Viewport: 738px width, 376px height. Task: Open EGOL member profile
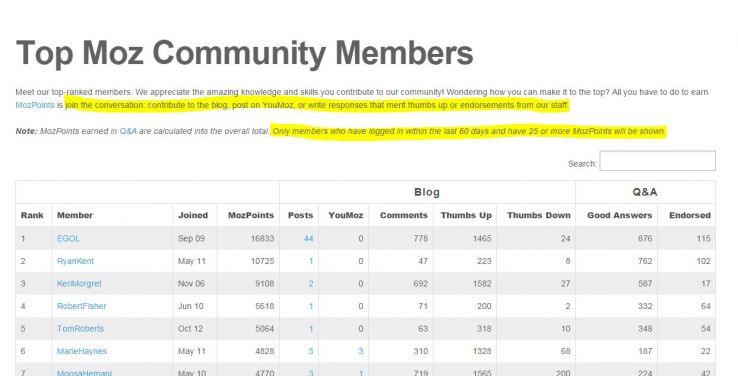pos(68,239)
